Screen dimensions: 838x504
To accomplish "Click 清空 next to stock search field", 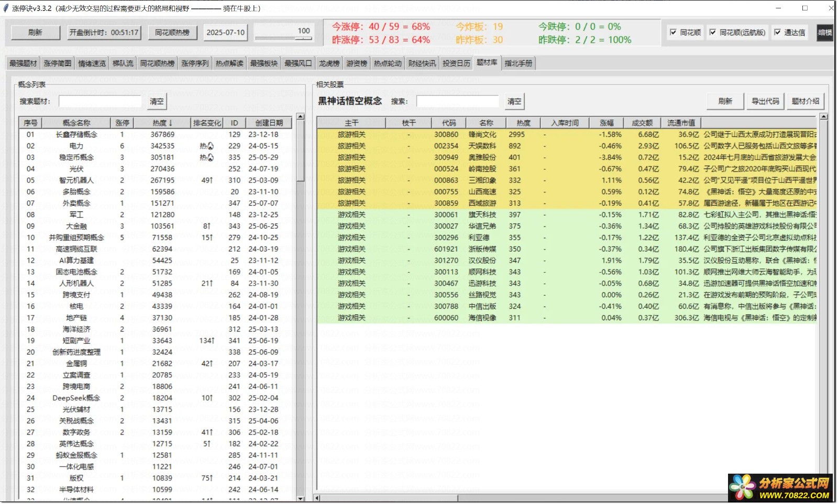I will [x=514, y=101].
